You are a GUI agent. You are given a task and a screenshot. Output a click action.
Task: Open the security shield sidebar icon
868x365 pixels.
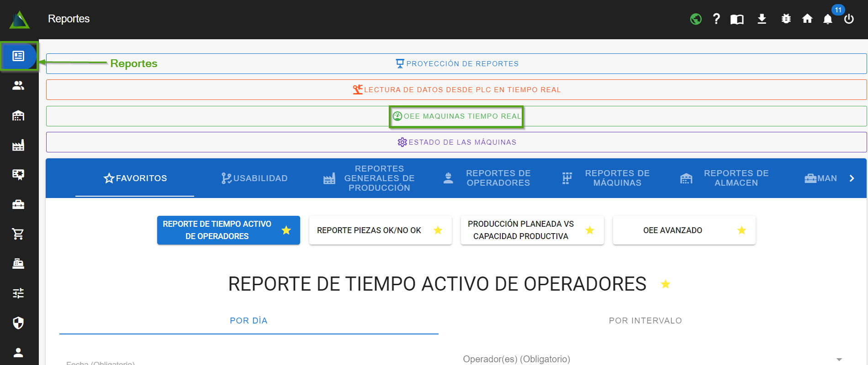pyautogui.click(x=18, y=323)
